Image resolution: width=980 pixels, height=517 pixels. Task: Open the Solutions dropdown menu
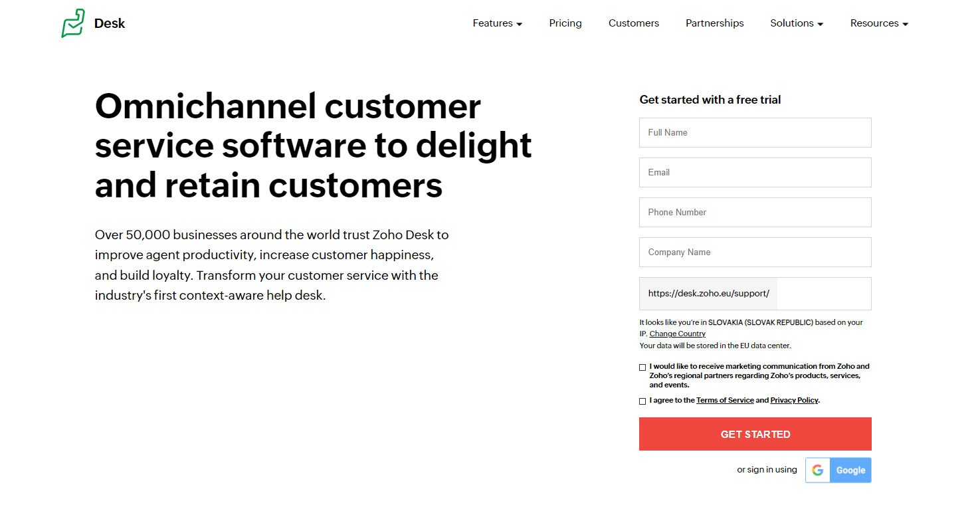796,23
